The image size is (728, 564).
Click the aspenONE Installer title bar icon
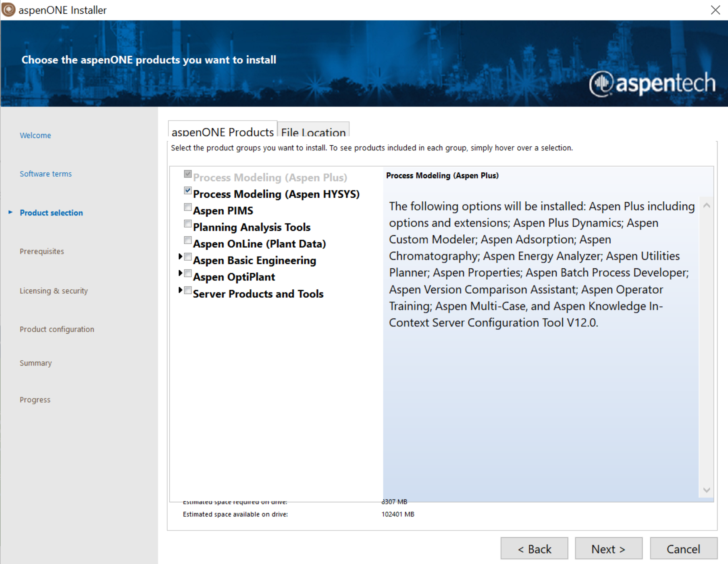[8, 10]
